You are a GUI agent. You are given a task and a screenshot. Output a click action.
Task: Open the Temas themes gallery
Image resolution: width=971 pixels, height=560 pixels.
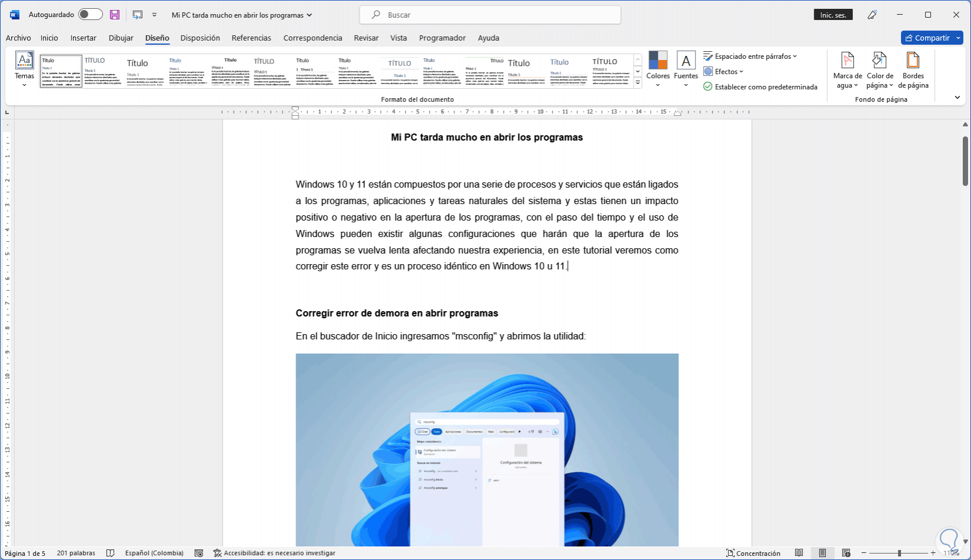(24, 69)
